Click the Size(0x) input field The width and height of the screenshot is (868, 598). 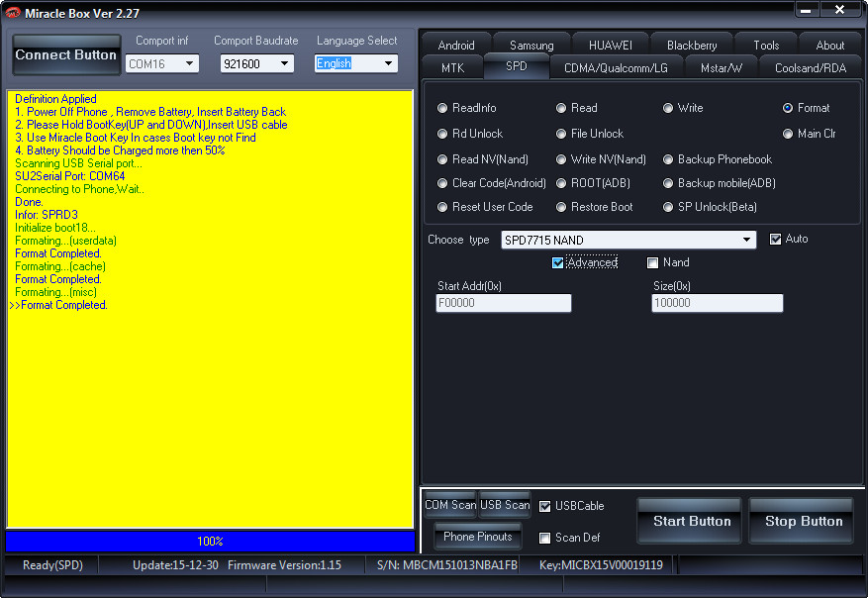(x=718, y=303)
